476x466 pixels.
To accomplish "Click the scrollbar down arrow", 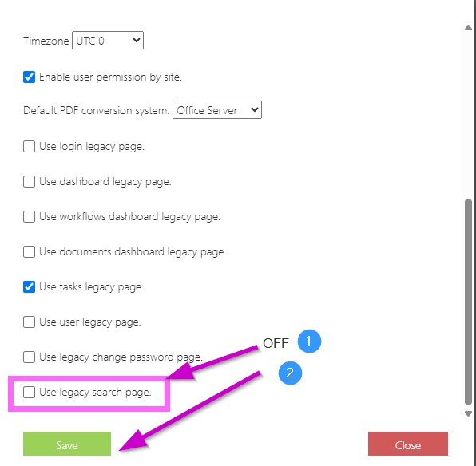I will coord(468,413).
